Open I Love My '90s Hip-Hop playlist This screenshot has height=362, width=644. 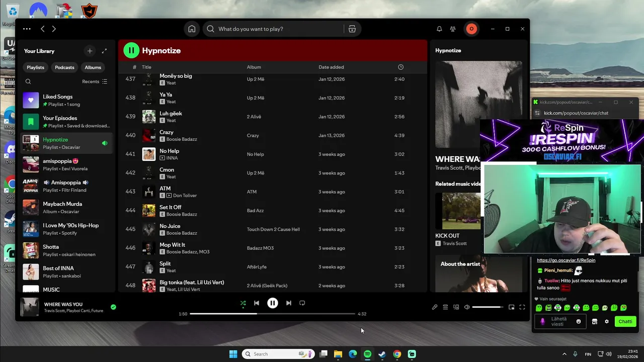(66, 229)
